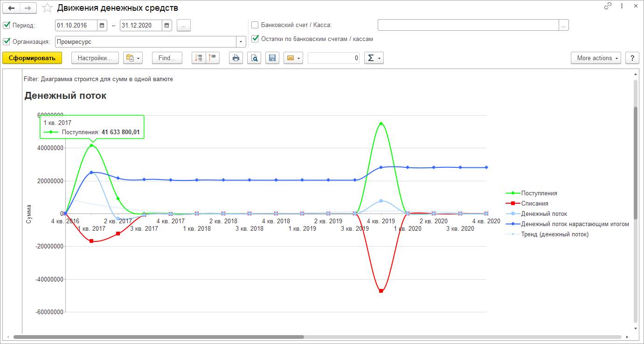
Task: Add report to favorites with star icon
Action: coord(47,8)
